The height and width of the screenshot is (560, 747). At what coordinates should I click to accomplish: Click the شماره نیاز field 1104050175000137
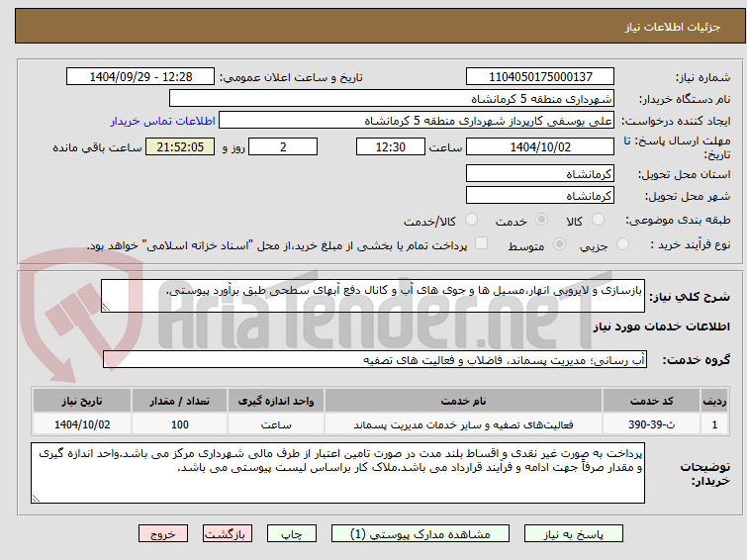(x=540, y=77)
